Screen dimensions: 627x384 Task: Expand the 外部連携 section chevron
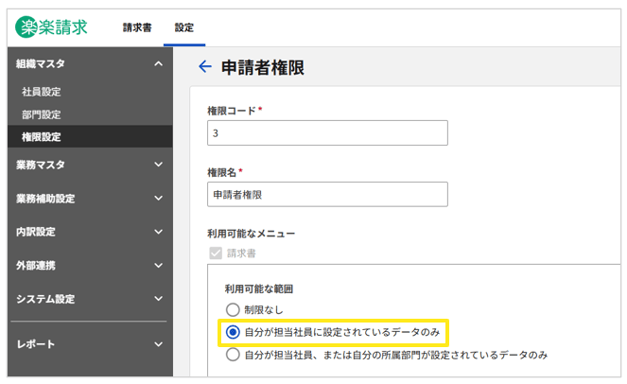click(x=158, y=265)
